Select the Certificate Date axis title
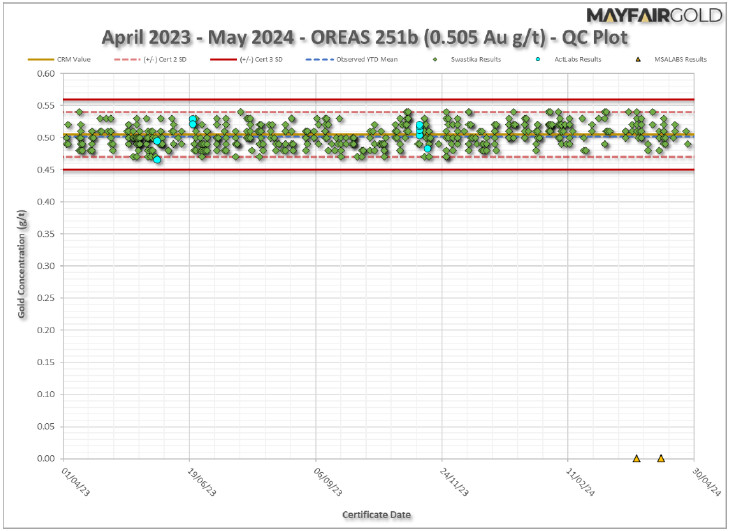This screenshot has width=729, height=531. click(x=377, y=515)
